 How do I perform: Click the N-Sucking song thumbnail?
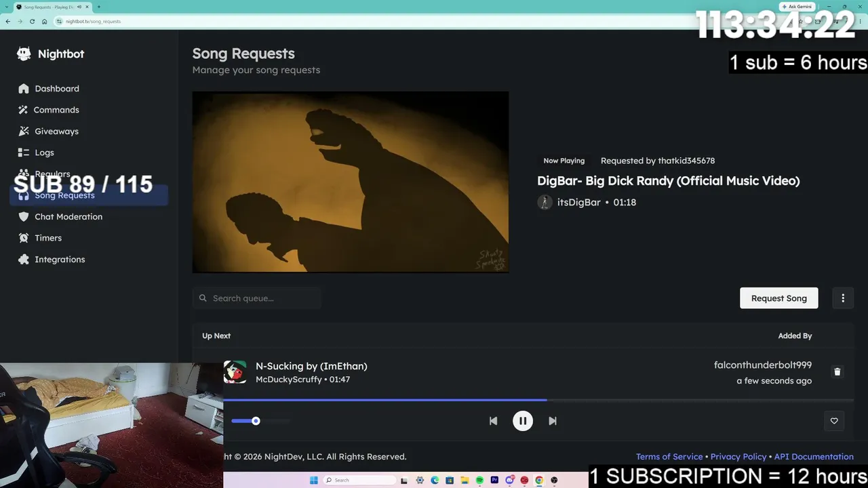235,372
